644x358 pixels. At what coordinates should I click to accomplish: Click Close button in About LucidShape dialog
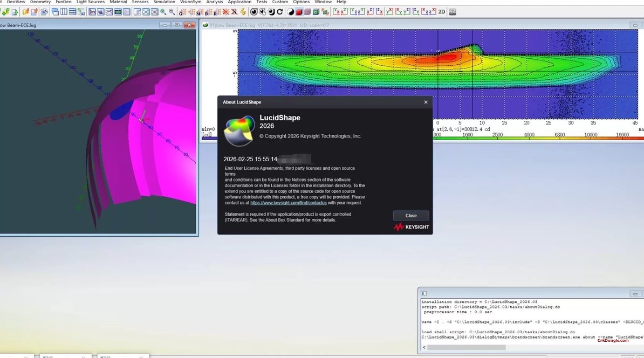[x=410, y=216]
